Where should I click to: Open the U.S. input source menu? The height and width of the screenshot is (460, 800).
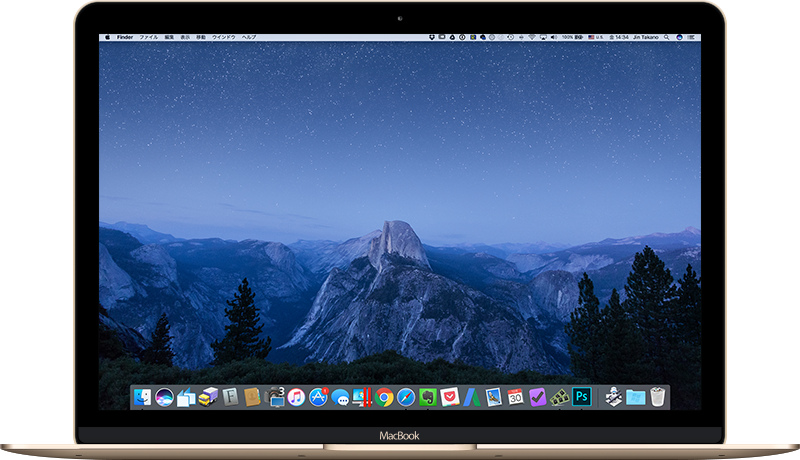(595, 37)
